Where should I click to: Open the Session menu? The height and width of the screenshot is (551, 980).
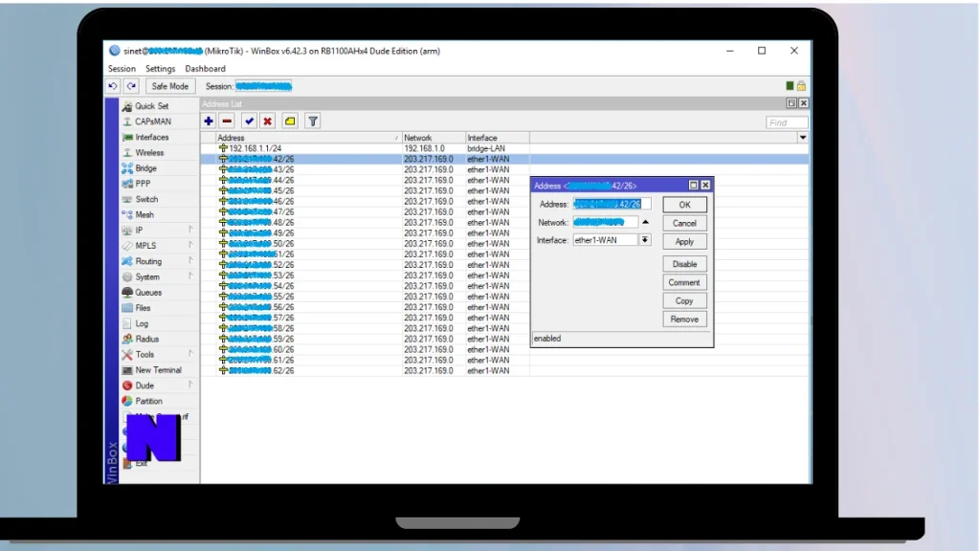click(122, 69)
